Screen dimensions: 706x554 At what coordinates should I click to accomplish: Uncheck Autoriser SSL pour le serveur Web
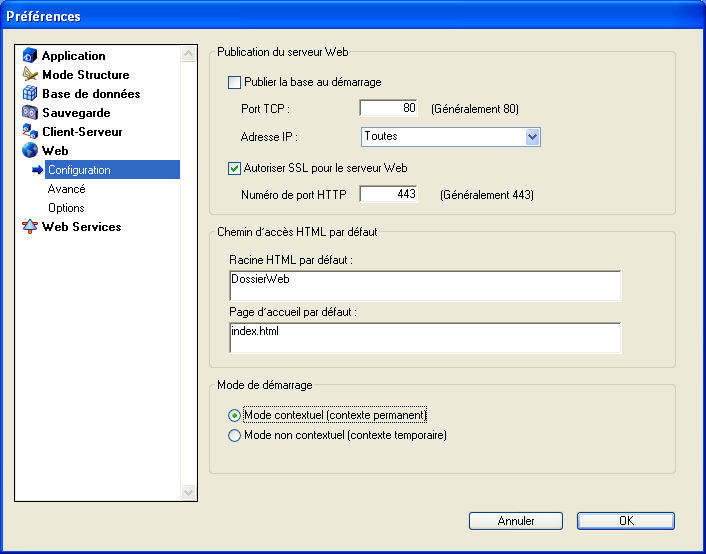(235, 168)
